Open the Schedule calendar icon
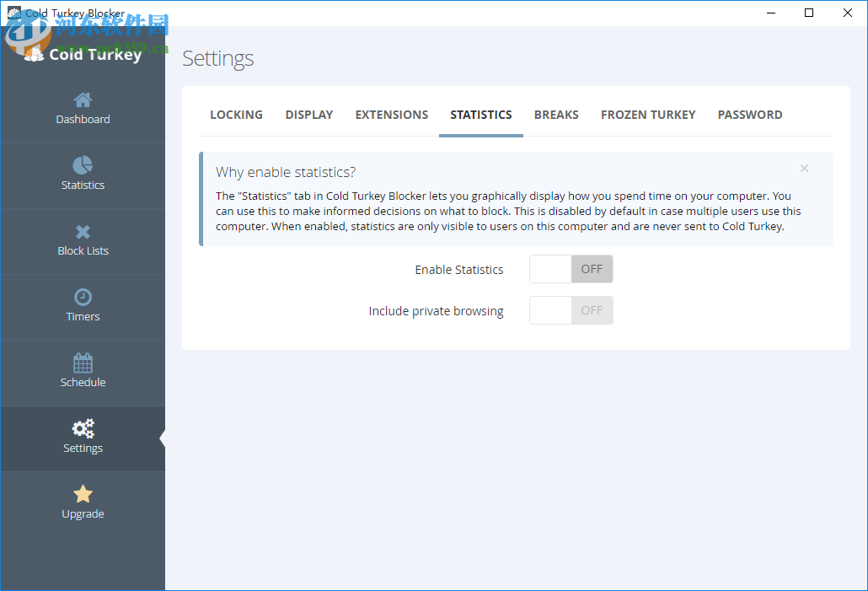This screenshot has width=868, height=591. pos(83,363)
